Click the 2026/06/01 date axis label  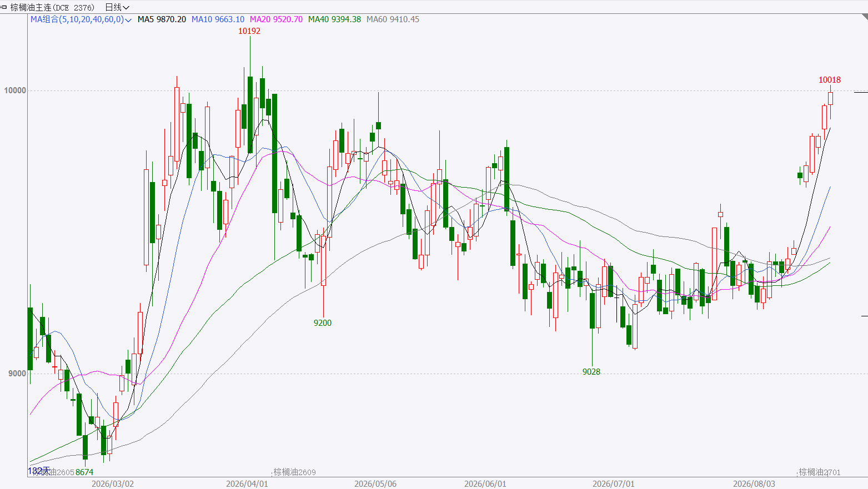485,484
